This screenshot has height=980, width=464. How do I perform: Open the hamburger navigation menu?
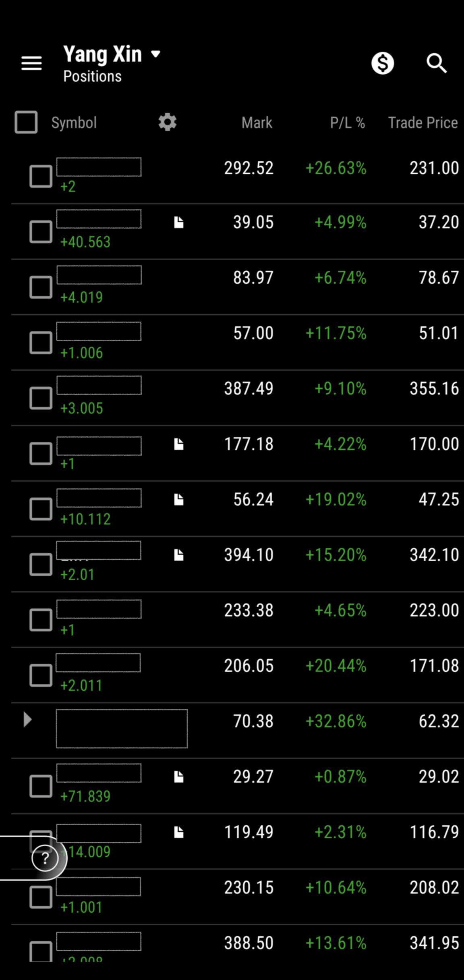pyautogui.click(x=31, y=63)
